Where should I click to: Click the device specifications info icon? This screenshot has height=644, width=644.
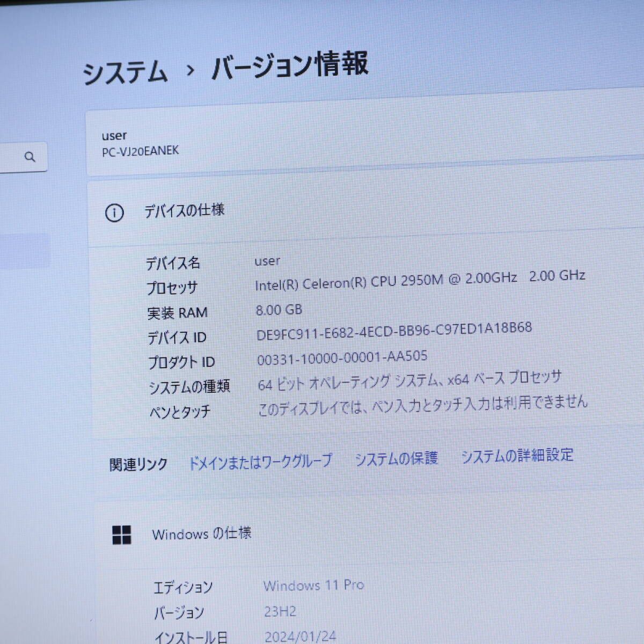click(114, 213)
